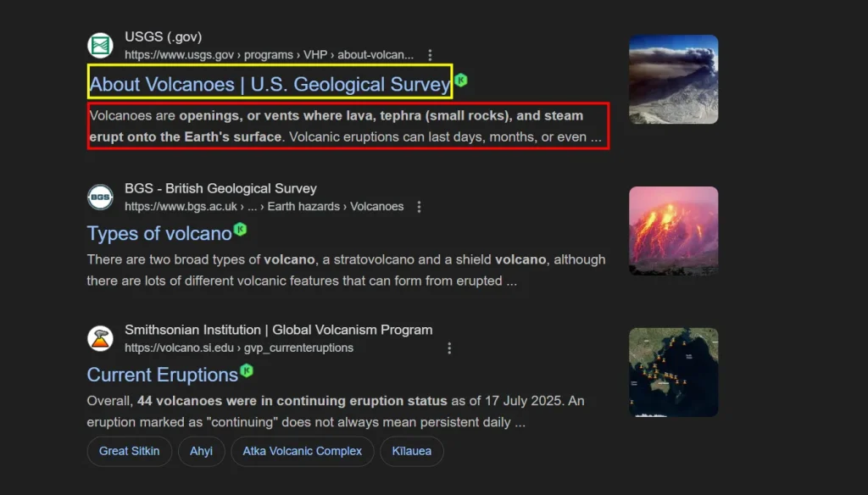Click the red lava flow thumbnail
The height and width of the screenshot is (495, 868).
tap(673, 231)
